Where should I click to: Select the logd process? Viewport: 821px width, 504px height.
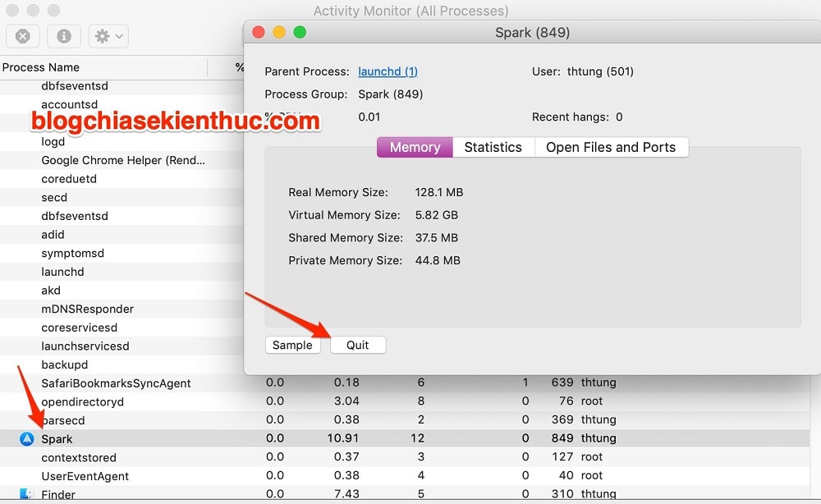pyautogui.click(x=53, y=141)
